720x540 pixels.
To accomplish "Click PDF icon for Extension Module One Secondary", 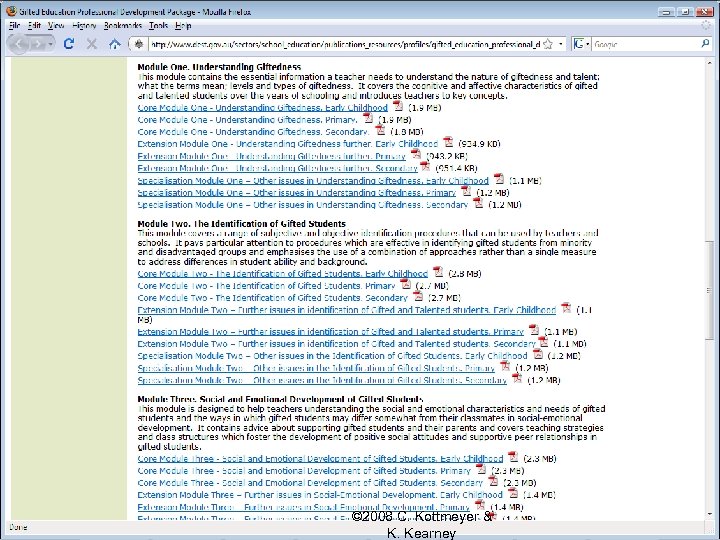I will coord(425,166).
